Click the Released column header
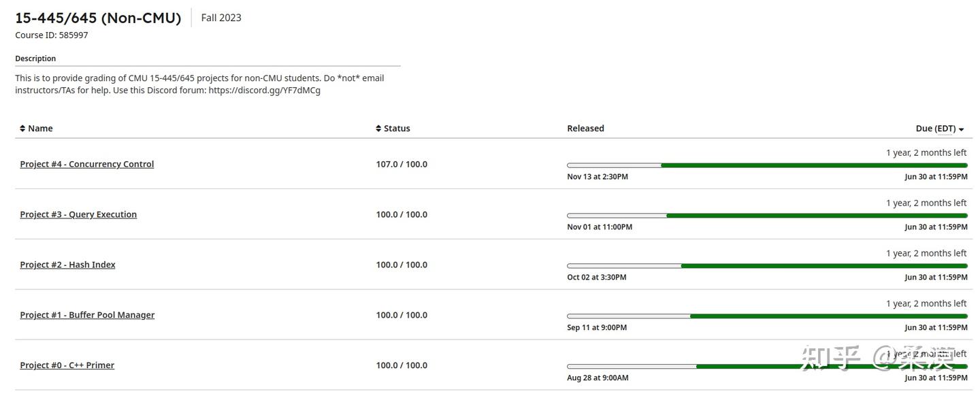 [x=585, y=129]
